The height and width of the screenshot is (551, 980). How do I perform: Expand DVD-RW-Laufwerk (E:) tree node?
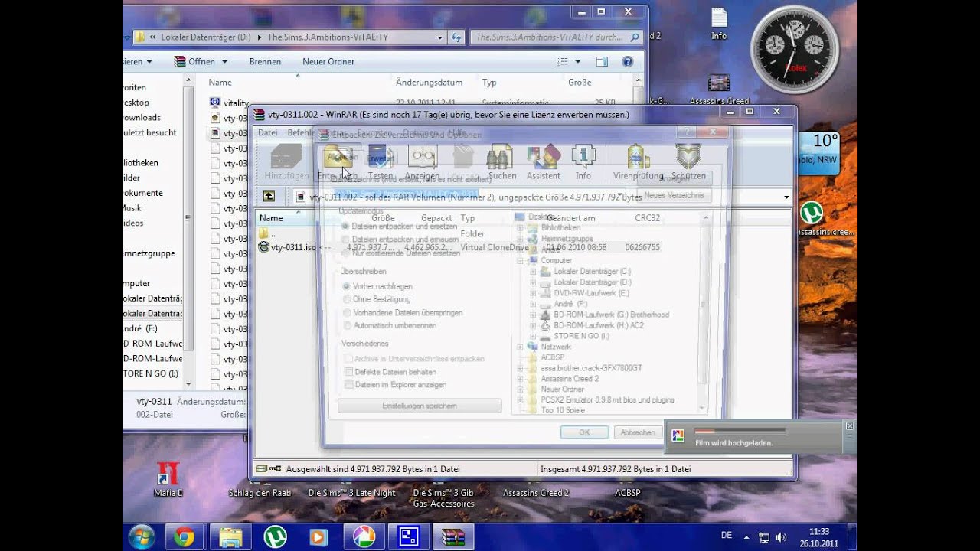click(x=533, y=293)
